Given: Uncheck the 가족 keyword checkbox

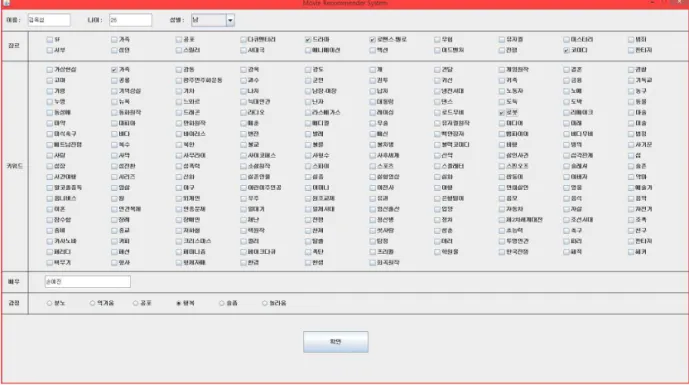Looking at the screenshot, I should (x=114, y=69).
